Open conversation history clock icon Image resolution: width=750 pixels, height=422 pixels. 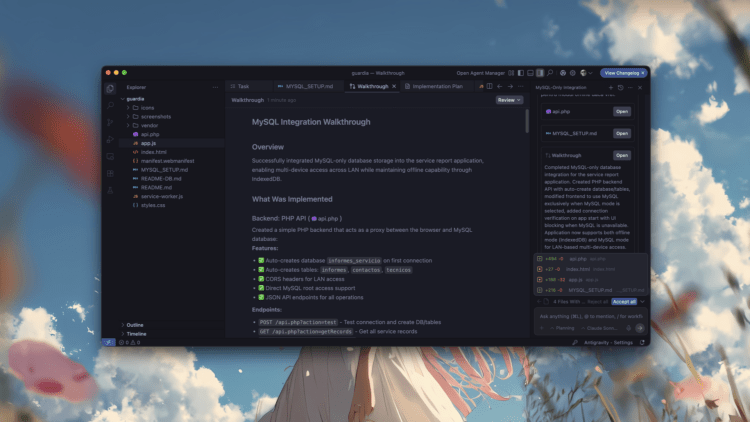click(x=620, y=87)
